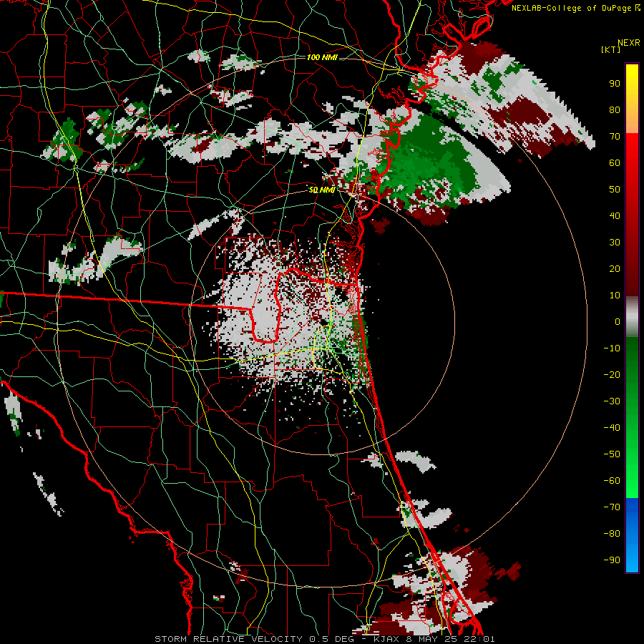This screenshot has height=644, width=644.
Task: Click the 30 value on the velocity scale
Action: pyautogui.click(x=615, y=243)
